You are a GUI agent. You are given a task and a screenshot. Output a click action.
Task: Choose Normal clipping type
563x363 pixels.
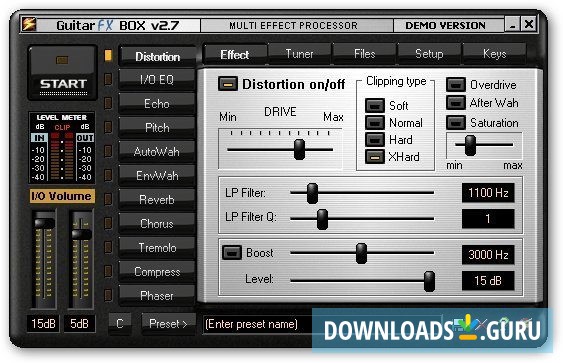pyautogui.click(x=374, y=123)
